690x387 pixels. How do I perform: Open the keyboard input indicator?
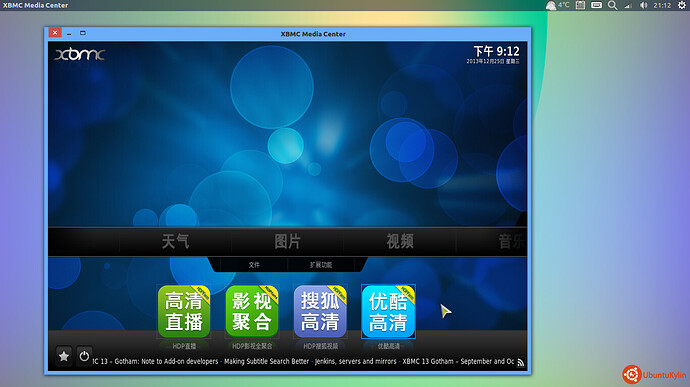(x=596, y=5)
